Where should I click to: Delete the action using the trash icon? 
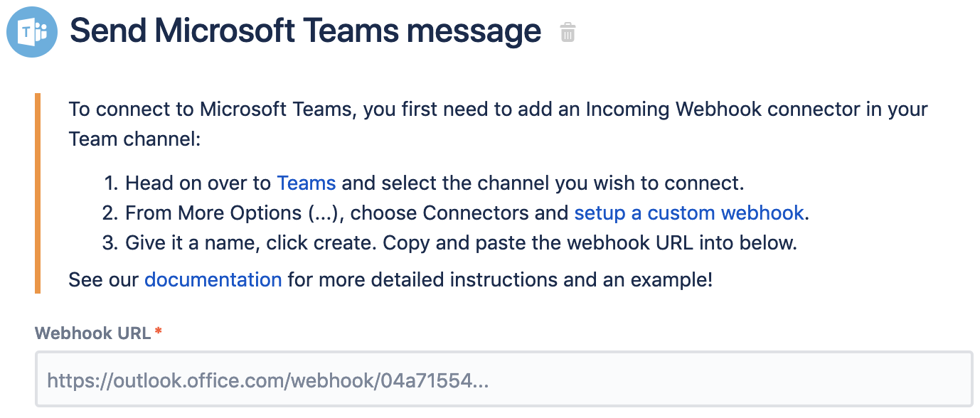coord(568,33)
